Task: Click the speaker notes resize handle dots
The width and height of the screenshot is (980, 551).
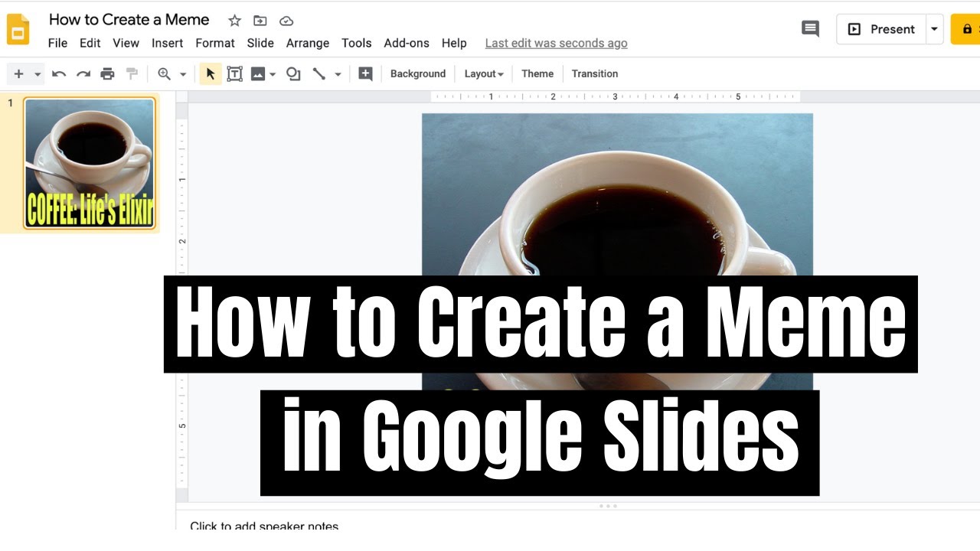Action: [608, 506]
